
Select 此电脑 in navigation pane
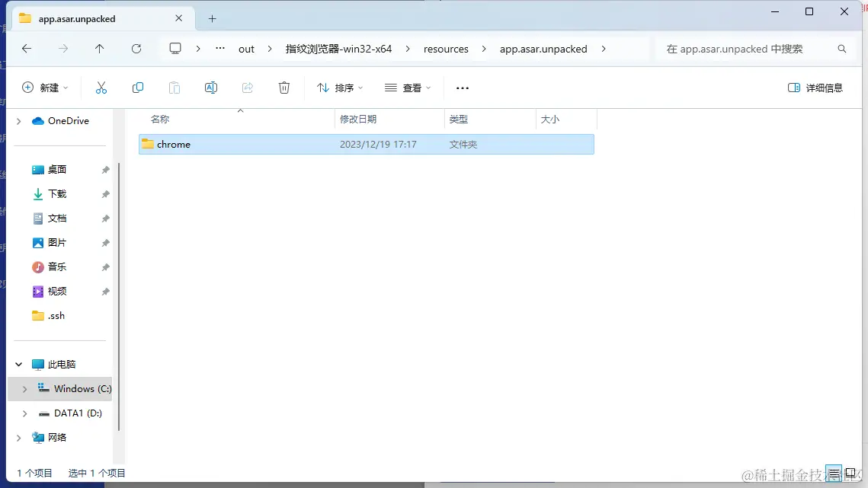point(61,365)
